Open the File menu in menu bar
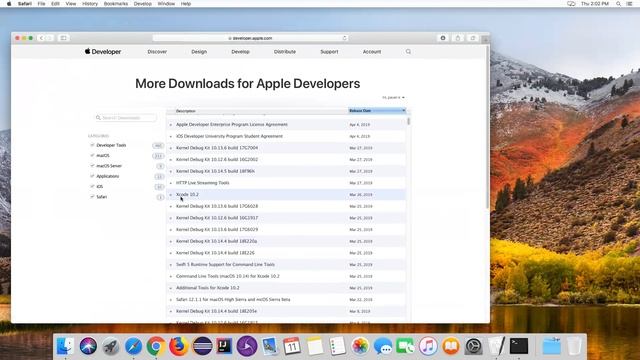Image resolution: width=640 pixels, height=360 pixels. click(x=41, y=4)
